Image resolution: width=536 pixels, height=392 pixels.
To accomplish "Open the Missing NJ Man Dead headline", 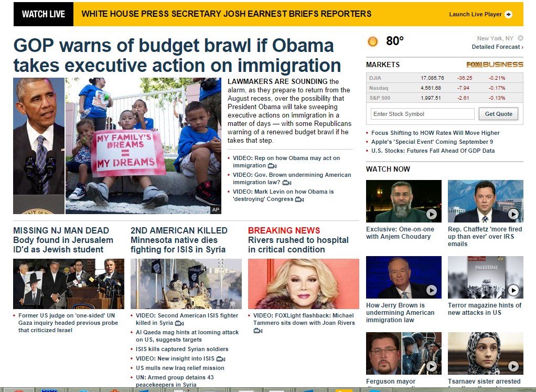I will click(x=63, y=240).
